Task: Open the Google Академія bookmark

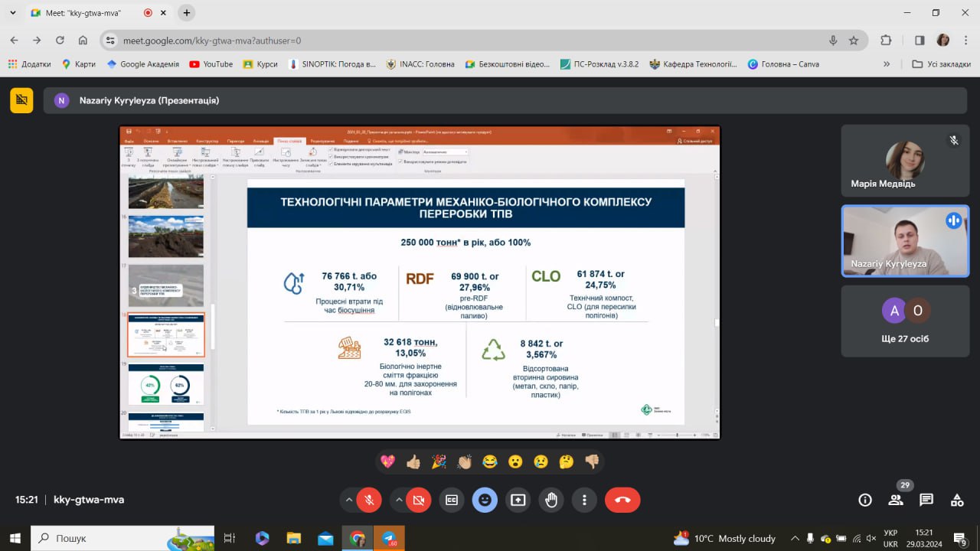Action: point(143,64)
